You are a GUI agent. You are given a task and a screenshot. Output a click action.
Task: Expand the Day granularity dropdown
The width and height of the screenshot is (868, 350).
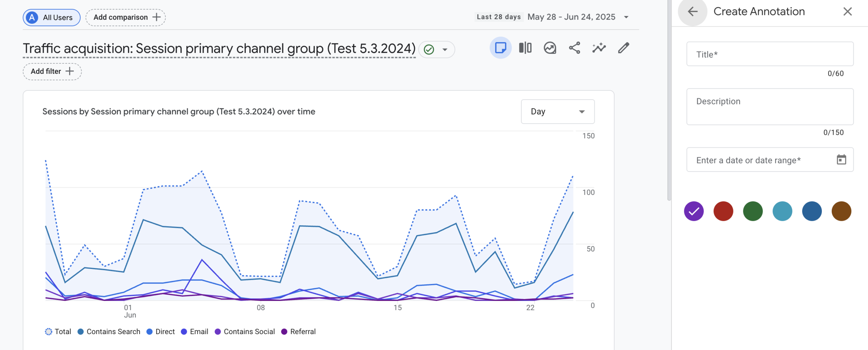point(557,111)
